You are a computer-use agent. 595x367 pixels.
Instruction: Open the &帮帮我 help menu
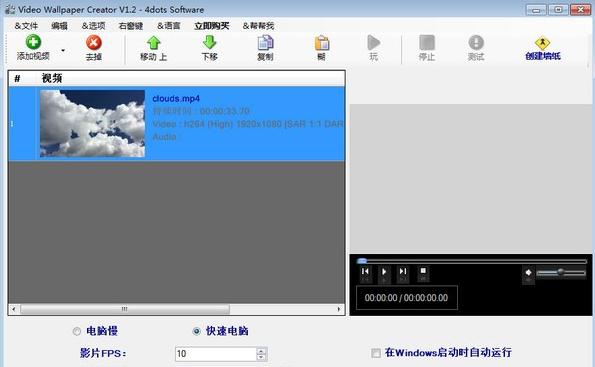(258, 26)
